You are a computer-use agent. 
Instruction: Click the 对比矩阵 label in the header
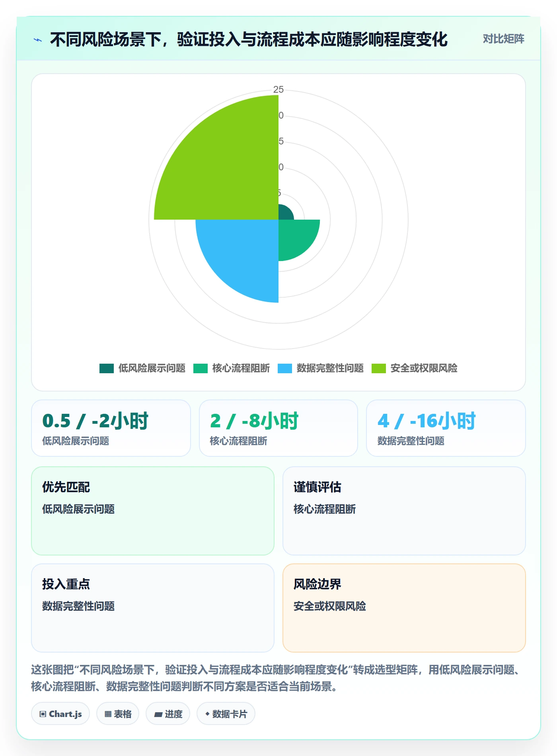(503, 39)
